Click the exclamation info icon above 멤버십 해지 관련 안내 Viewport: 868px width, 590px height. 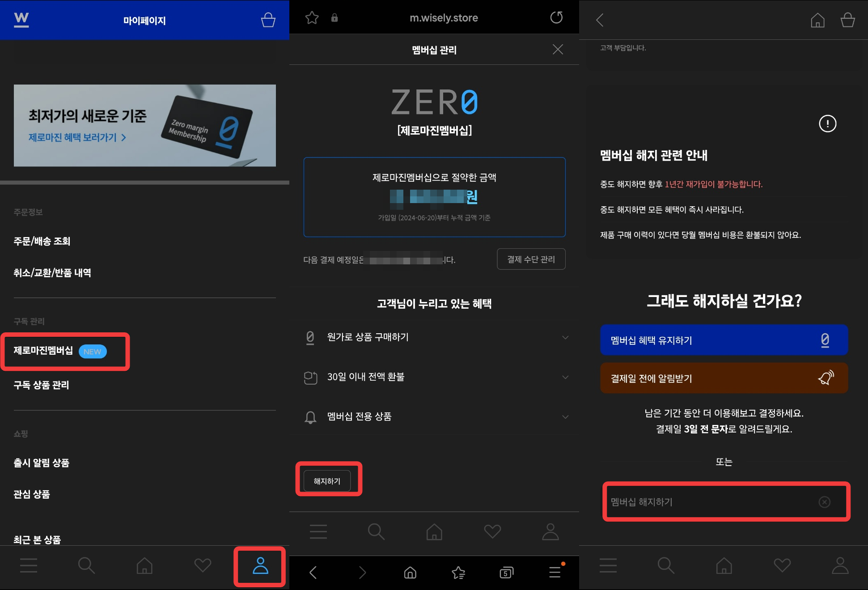click(827, 123)
